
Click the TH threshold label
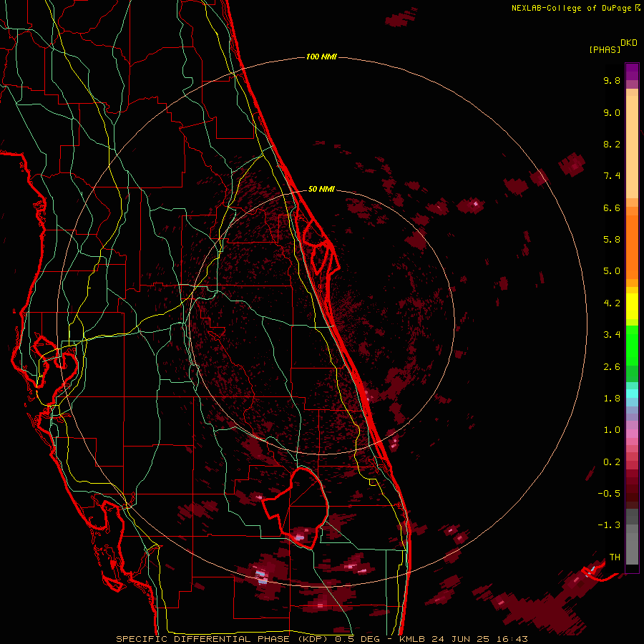point(615,557)
